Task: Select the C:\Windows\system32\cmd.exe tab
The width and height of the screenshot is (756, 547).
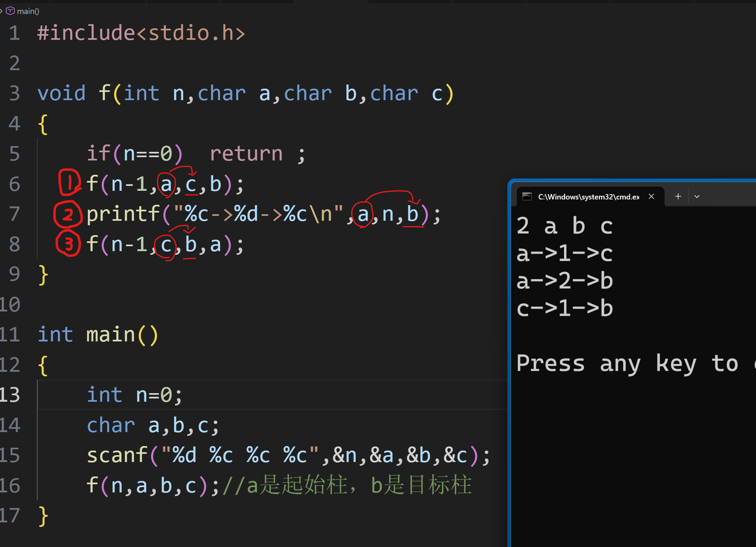Action: (x=590, y=197)
